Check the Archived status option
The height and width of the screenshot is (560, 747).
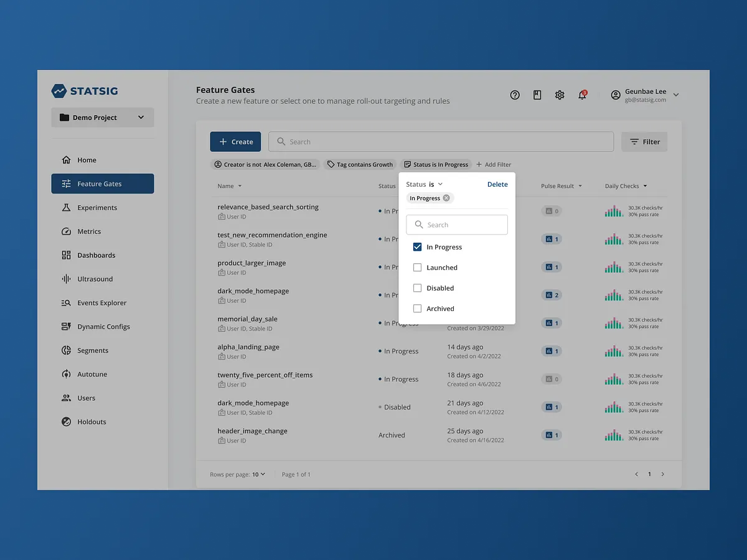pyautogui.click(x=417, y=308)
